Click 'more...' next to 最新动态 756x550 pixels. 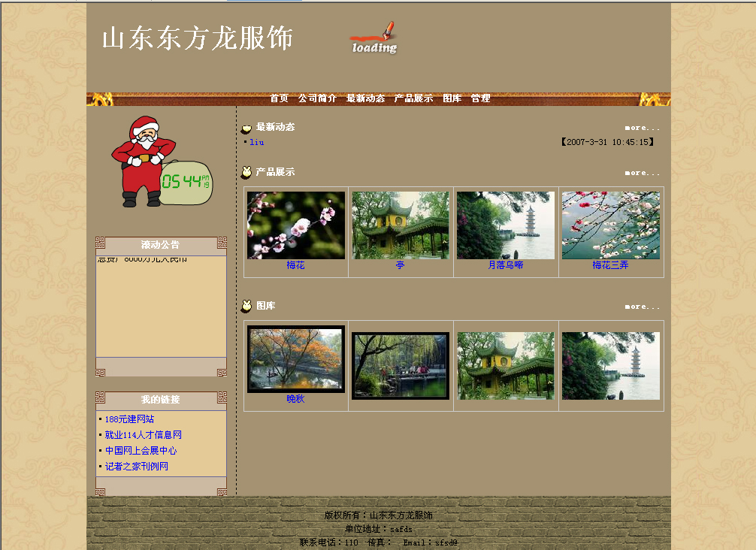pos(642,128)
